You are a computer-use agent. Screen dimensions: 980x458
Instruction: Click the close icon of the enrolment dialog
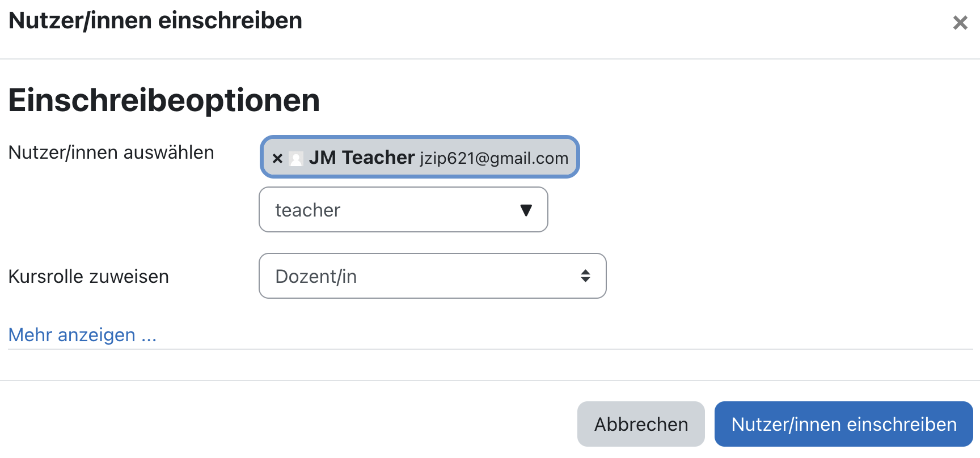[x=961, y=23]
